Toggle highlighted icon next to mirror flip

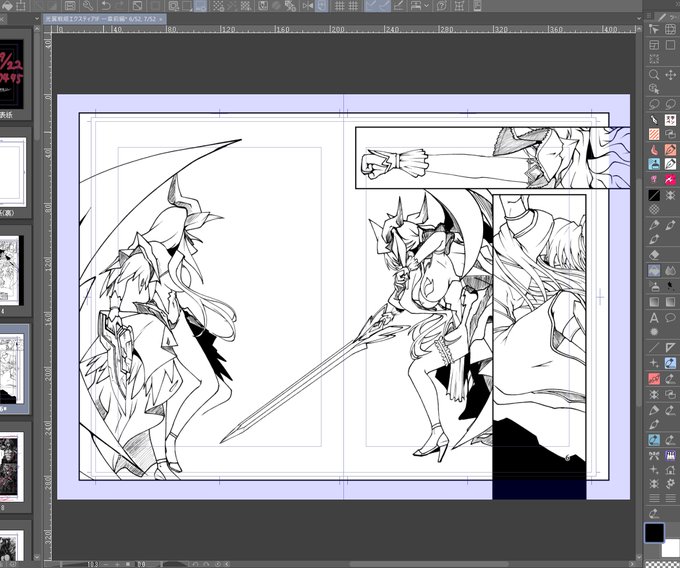321,6
